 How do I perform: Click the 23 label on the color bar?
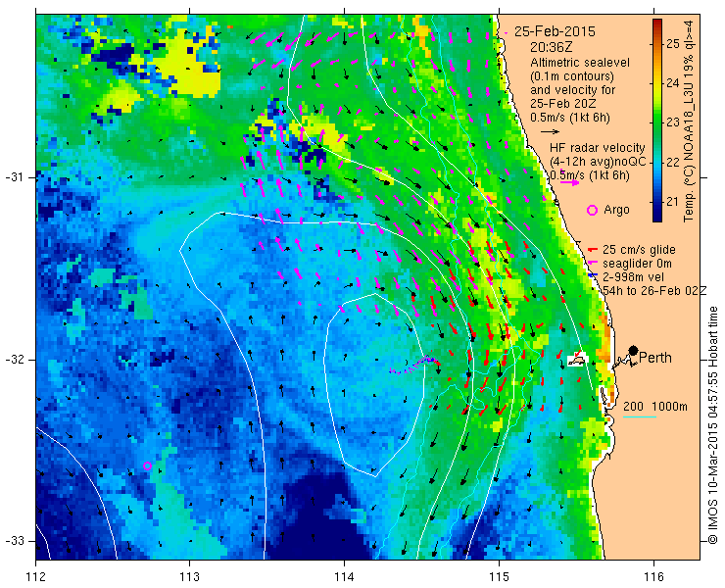coord(673,122)
